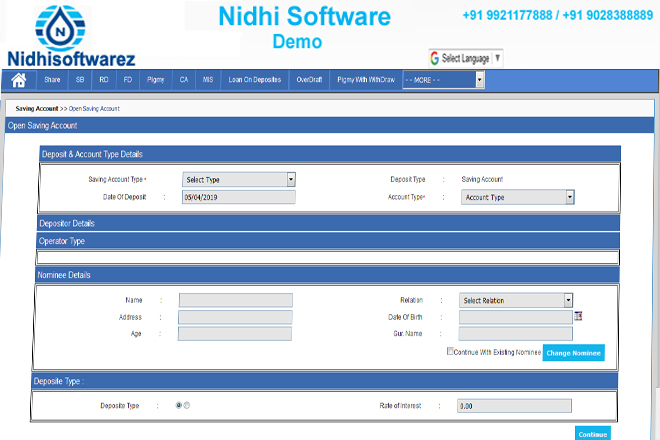Screen dimensions: 660x440
Task: Click the Open Saving Account breadcrumb link
Action: (x=94, y=109)
